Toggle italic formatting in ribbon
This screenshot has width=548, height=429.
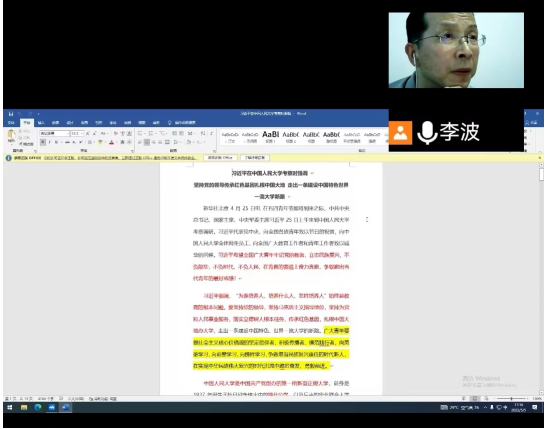(50, 142)
